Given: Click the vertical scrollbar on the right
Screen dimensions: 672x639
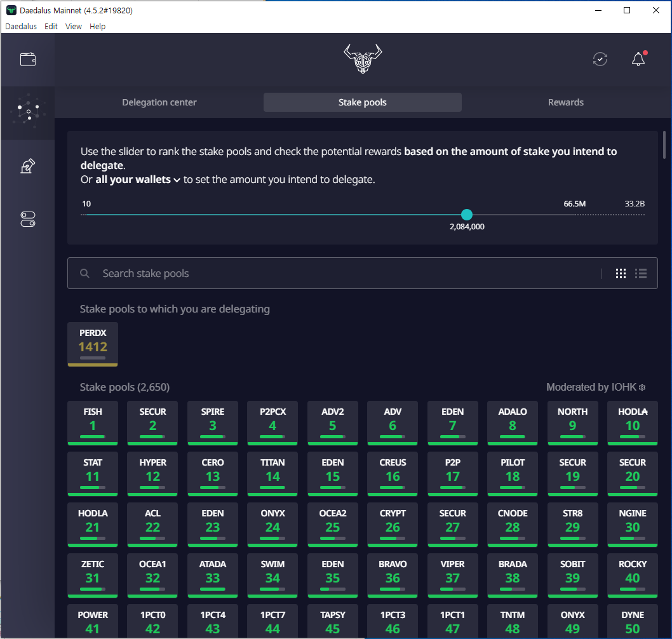Looking at the screenshot, I should [664, 145].
